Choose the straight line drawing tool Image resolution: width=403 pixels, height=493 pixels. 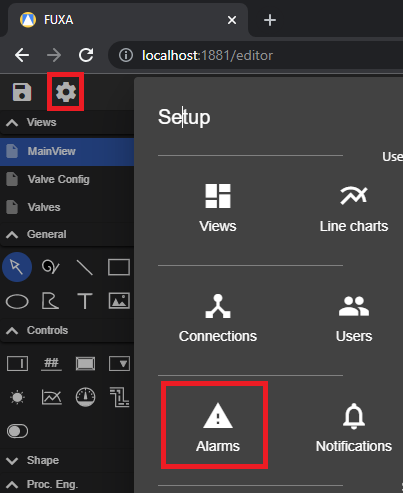pyautogui.click(x=85, y=267)
